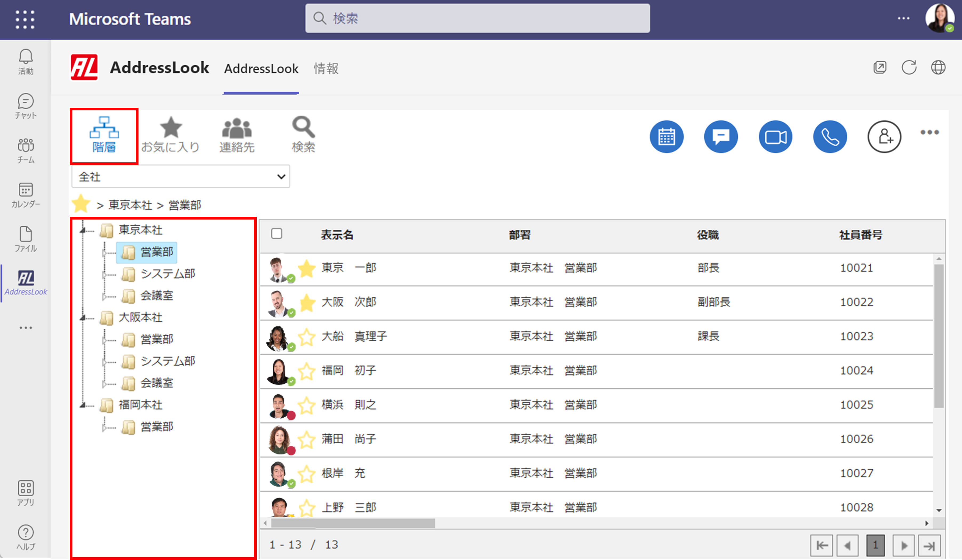Open the お気に入り (Favorites) panel

point(171,133)
